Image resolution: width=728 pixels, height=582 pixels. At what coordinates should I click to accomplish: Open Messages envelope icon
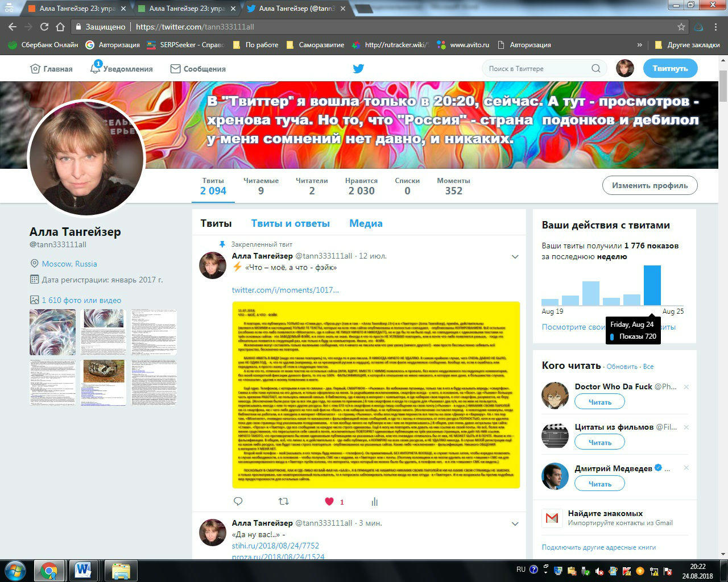(176, 69)
